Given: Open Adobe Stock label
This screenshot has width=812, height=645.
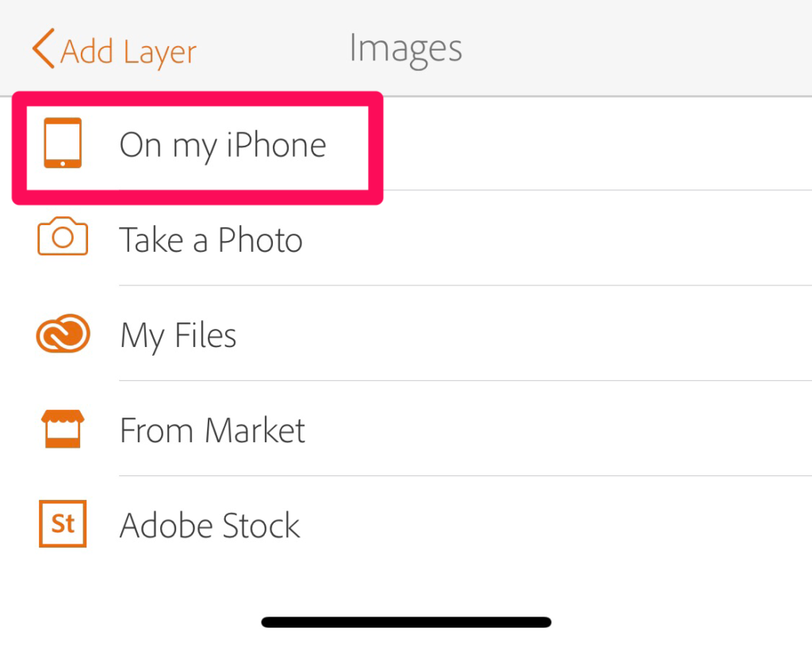Looking at the screenshot, I should tap(209, 525).
